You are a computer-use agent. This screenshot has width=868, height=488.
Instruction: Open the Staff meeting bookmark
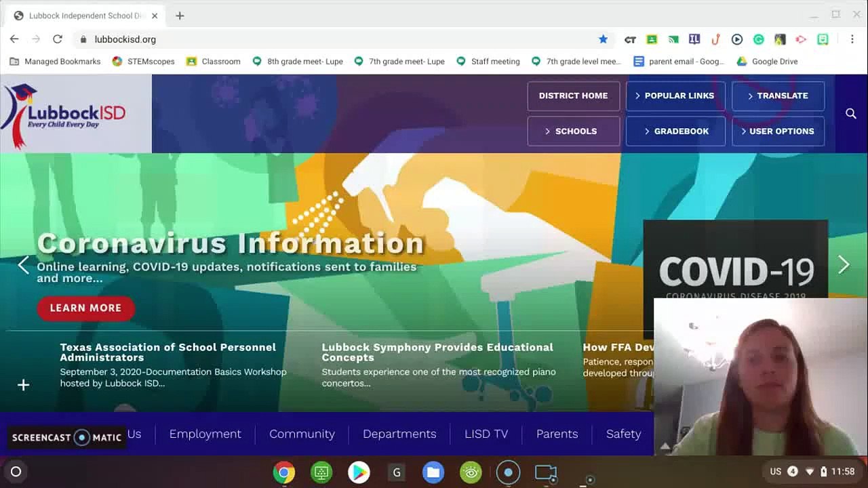[488, 61]
